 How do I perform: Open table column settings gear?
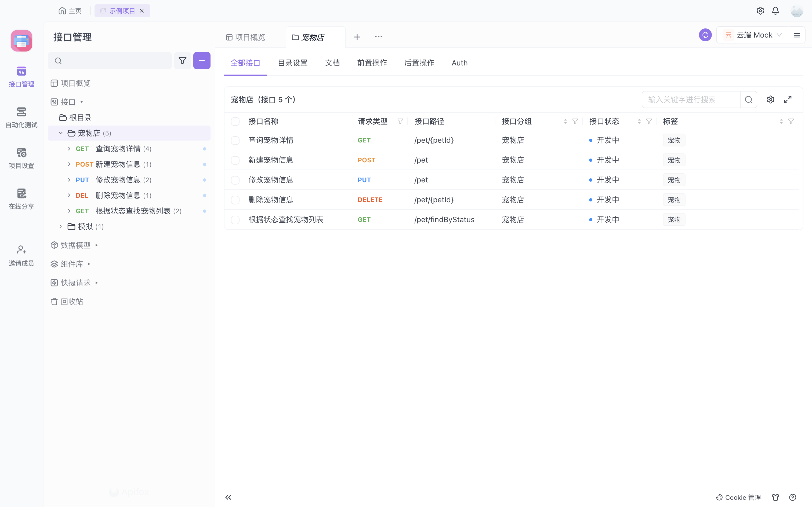770,100
